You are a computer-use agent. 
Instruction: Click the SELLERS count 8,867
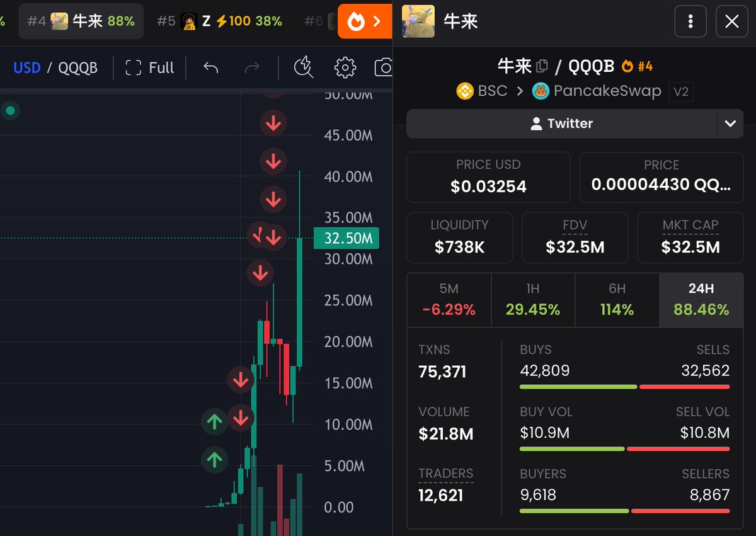[x=709, y=495]
